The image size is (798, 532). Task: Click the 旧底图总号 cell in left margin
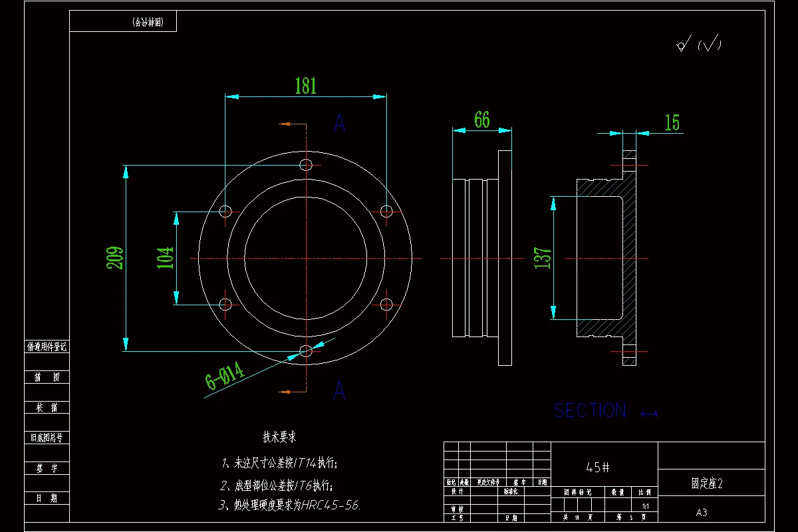[47, 438]
